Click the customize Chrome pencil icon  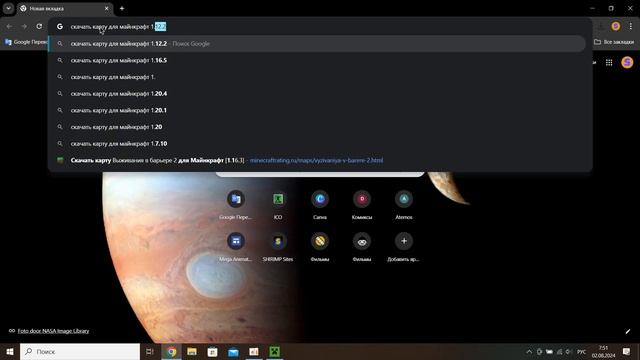[x=628, y=331]
